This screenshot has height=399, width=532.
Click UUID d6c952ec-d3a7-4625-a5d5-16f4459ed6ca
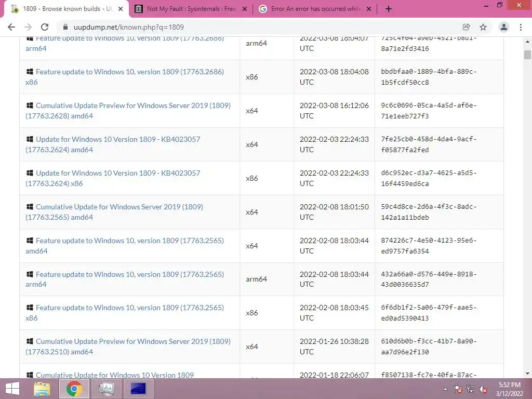[x=429, y=178]
